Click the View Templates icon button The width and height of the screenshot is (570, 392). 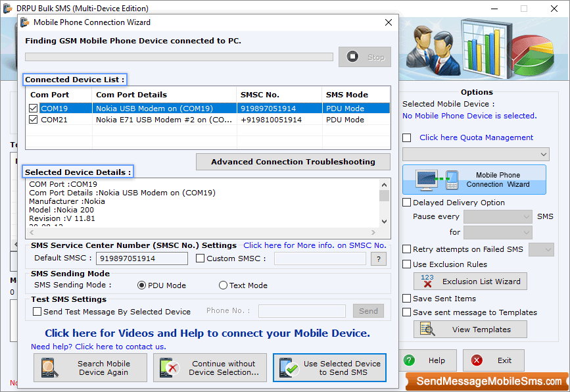tap(427, 330)
